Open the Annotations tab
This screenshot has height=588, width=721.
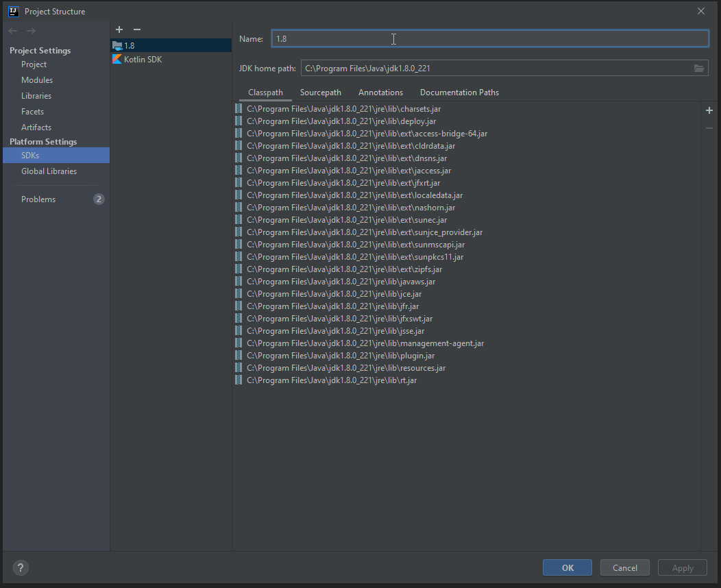click(x=380, y=92)
